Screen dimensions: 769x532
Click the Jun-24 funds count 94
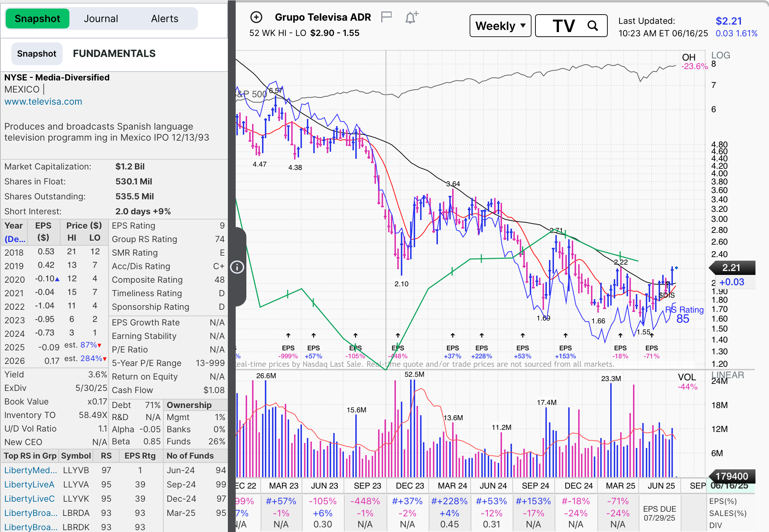point(221,470)
